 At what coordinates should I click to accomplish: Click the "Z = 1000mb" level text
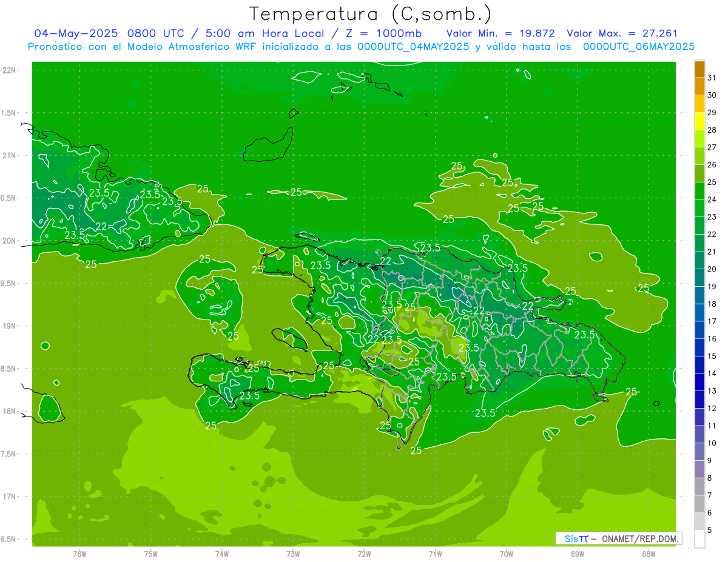click(383, 33)
